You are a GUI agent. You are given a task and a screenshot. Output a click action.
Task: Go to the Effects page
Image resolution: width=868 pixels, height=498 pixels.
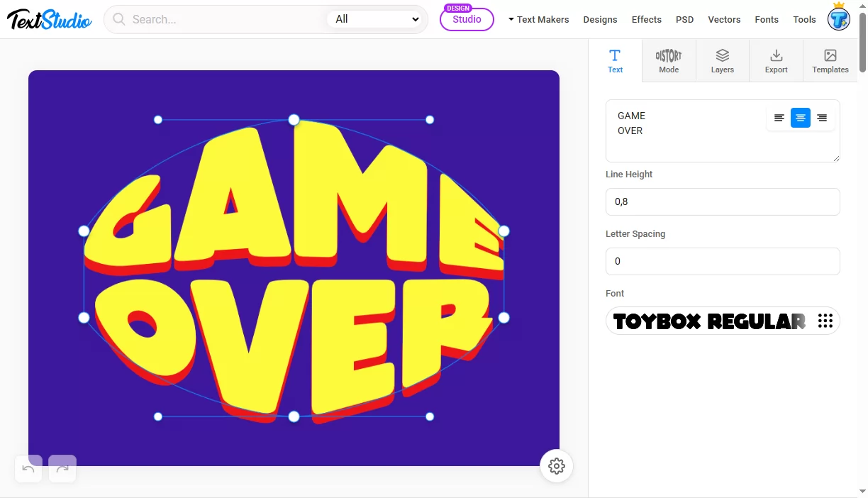point(647,19)
